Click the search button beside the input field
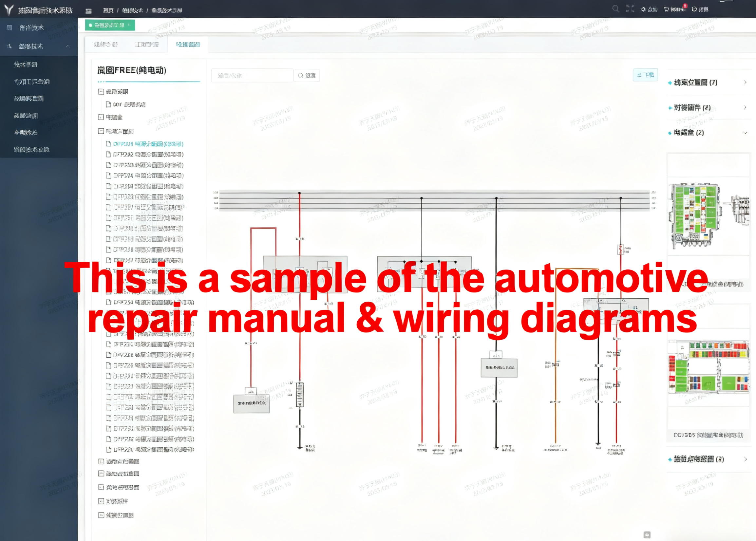Image resolution: width=756 pixels, height=541 pixels. 307,75
